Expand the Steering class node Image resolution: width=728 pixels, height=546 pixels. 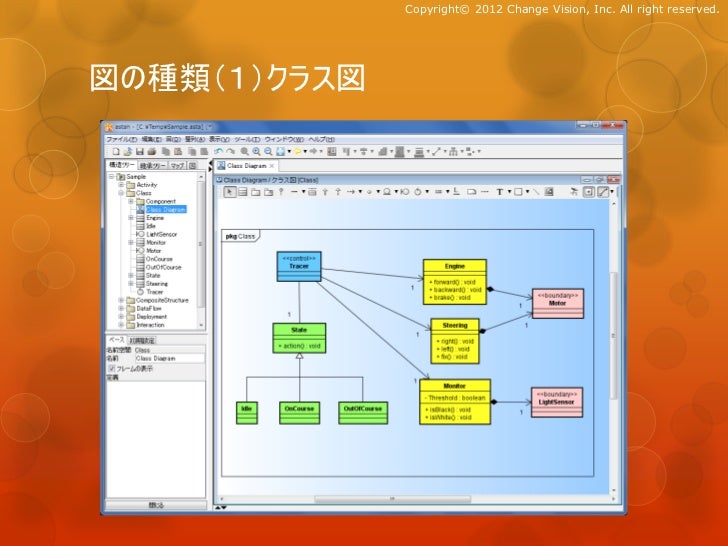tap(131, 284)
